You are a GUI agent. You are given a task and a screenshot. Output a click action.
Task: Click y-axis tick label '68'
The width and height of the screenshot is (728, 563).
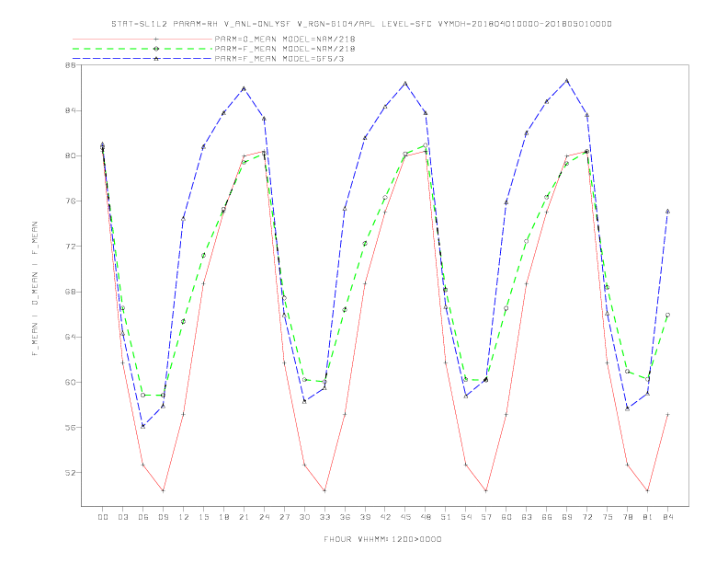pyautogui.click(x=71, y=292)
